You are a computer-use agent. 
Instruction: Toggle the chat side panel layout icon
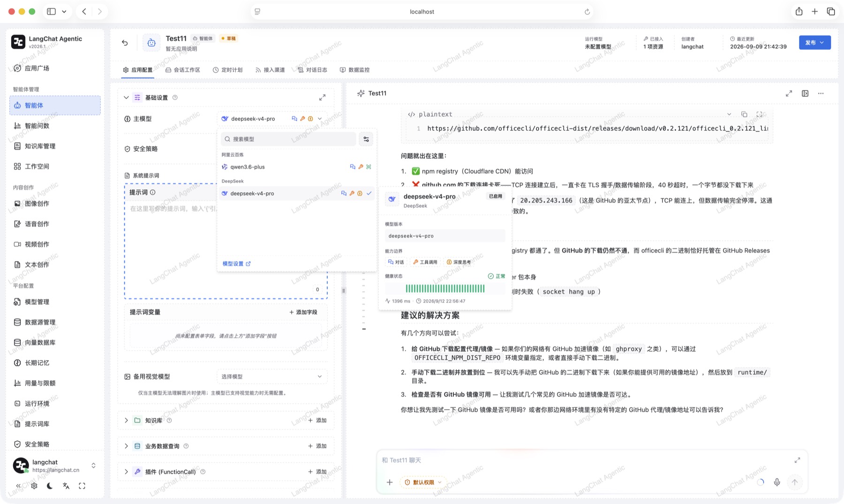coord(805,93)
